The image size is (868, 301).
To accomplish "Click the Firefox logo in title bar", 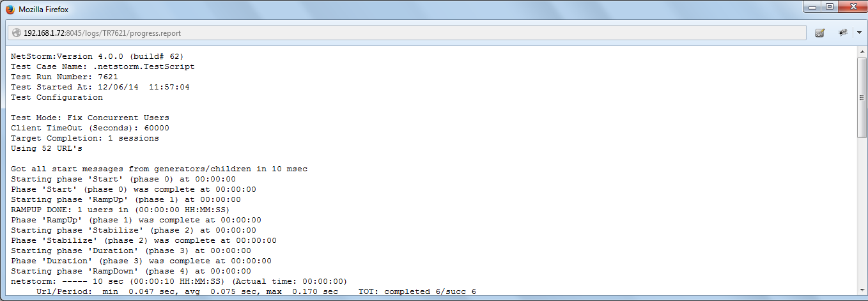I will point(10,10).
